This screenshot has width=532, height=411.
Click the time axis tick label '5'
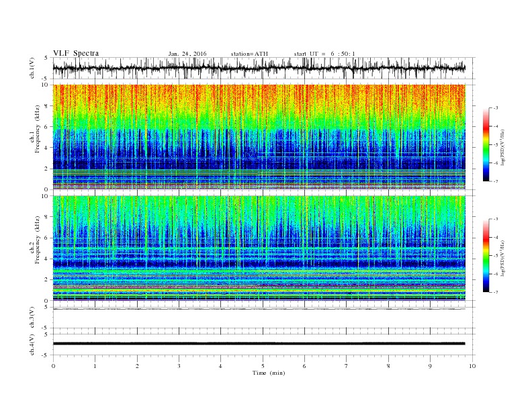click(263, 366)
